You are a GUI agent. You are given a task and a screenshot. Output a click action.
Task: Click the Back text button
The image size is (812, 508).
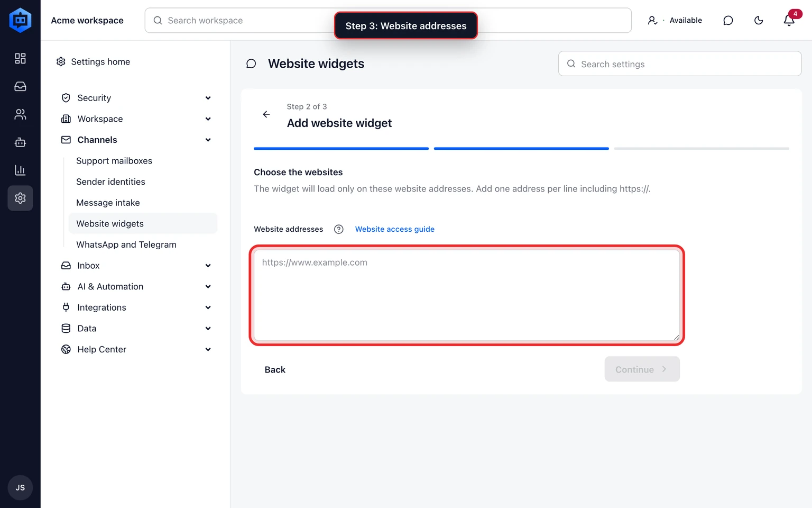[x=275, y=369]
